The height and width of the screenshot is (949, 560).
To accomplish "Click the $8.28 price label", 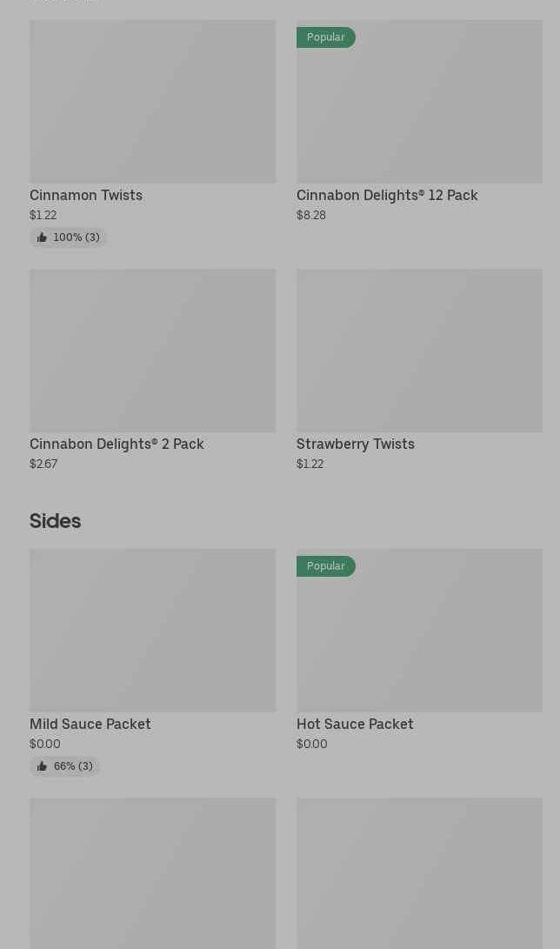I will click(x=311, y=216).
